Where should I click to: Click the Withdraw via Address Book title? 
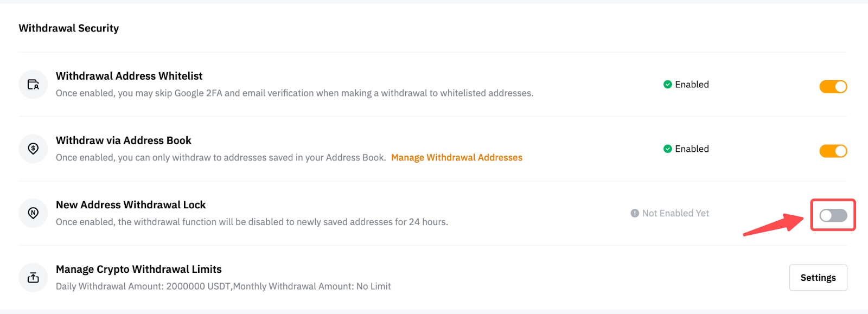[x=124, y=140]
